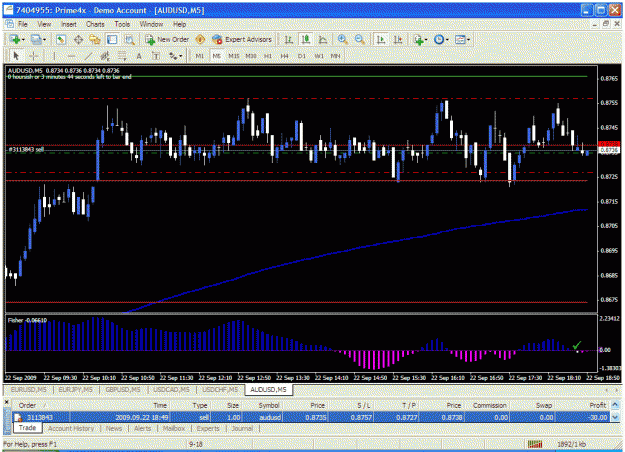The width and height of the screenshot is (625, 452).
Task: Switch chart to candlesticks type
Action: coord(306,39)
